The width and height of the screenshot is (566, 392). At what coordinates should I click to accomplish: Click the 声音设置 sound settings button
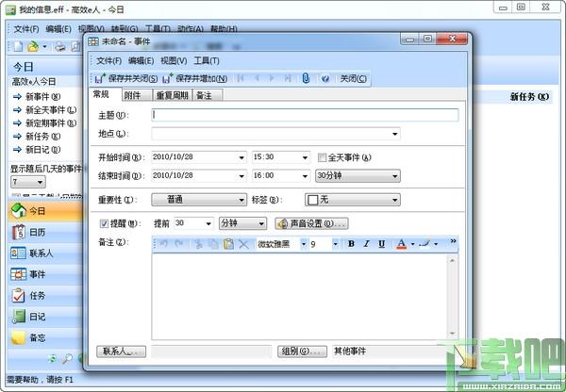pyautogui.click(x=311, y=224)
